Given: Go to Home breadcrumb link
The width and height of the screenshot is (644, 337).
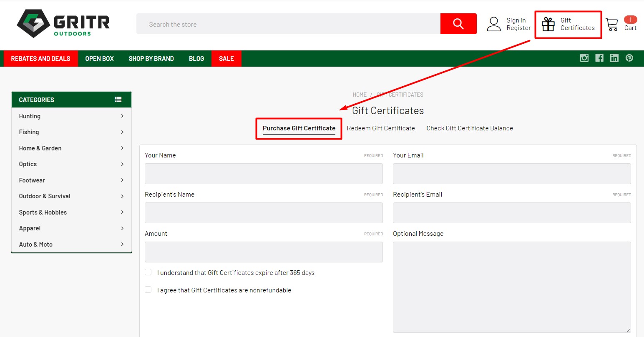Looking at the screenshot, I should [359, 95].
